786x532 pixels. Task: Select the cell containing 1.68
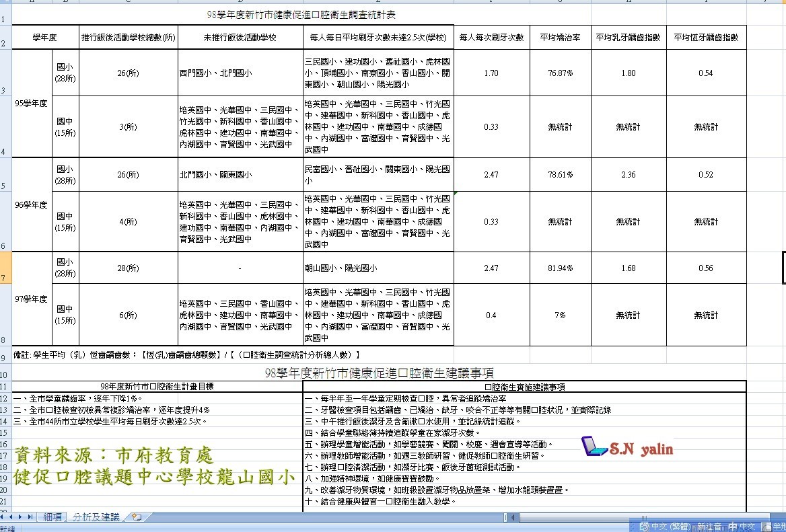pos(629,268)
